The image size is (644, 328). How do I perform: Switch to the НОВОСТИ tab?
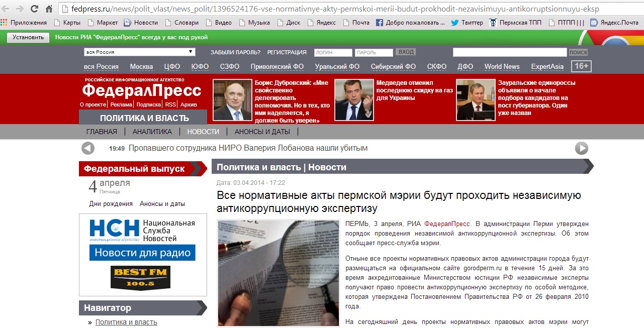(x=203, y=132)
